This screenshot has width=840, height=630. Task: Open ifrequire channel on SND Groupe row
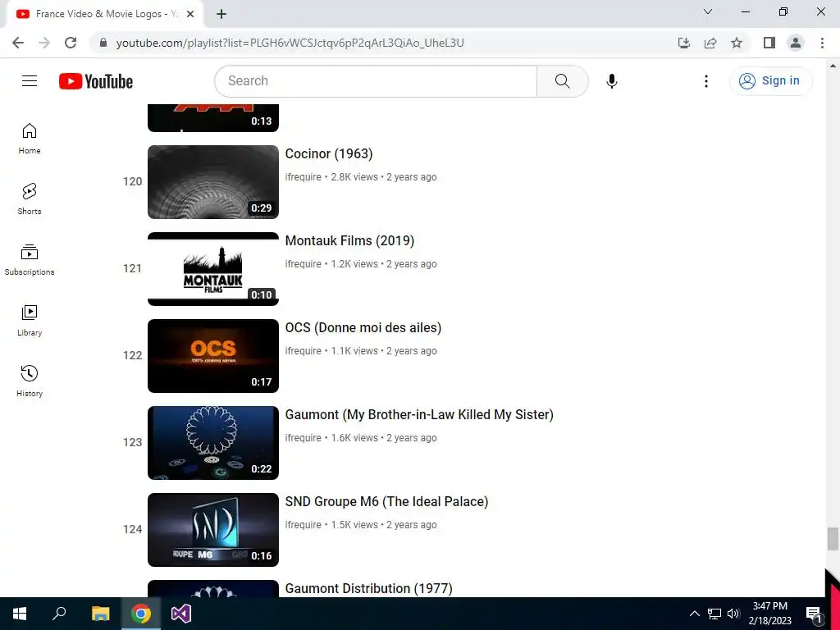pos(304,524)
